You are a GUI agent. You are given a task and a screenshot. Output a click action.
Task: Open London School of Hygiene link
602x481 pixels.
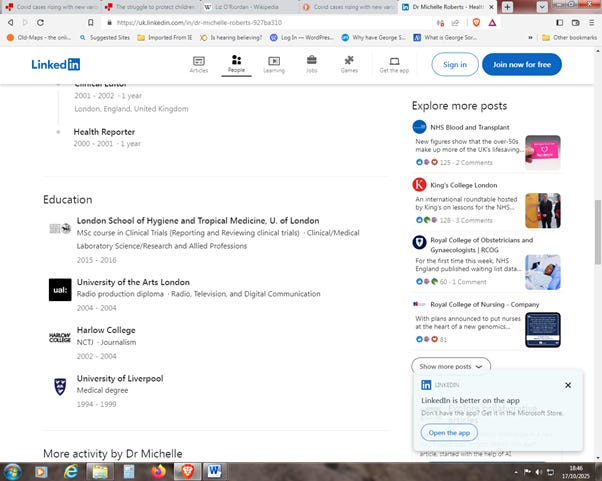(x=198, y=220)
